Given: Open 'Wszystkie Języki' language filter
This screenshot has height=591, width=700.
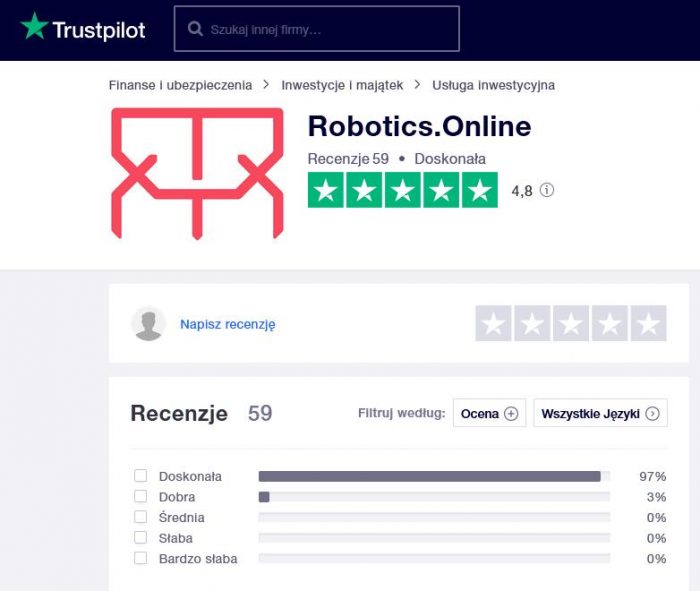Looking at the screenshot, I should pyautogui.click(x=600, y=413).
